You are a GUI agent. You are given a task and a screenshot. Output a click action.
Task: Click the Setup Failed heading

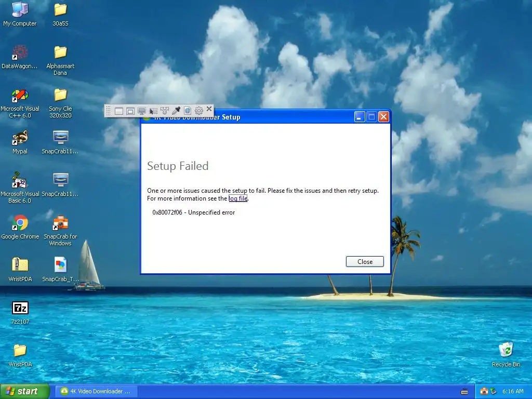click(178, 166)
